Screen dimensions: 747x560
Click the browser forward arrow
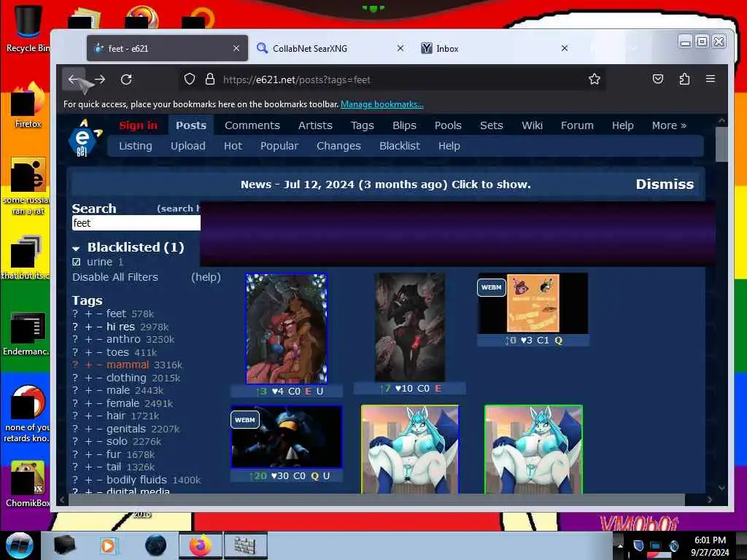[x=99, y=79]
